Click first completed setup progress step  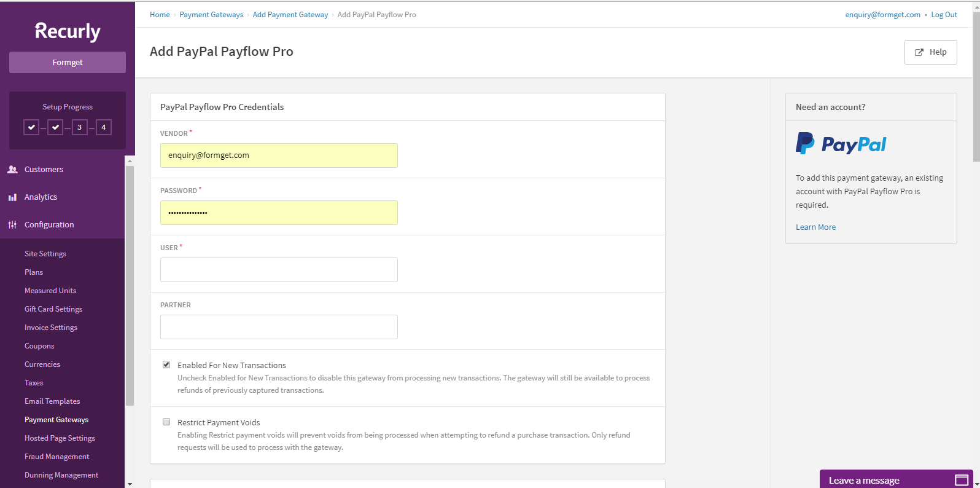pyautogui.click(x=31, y=127)
